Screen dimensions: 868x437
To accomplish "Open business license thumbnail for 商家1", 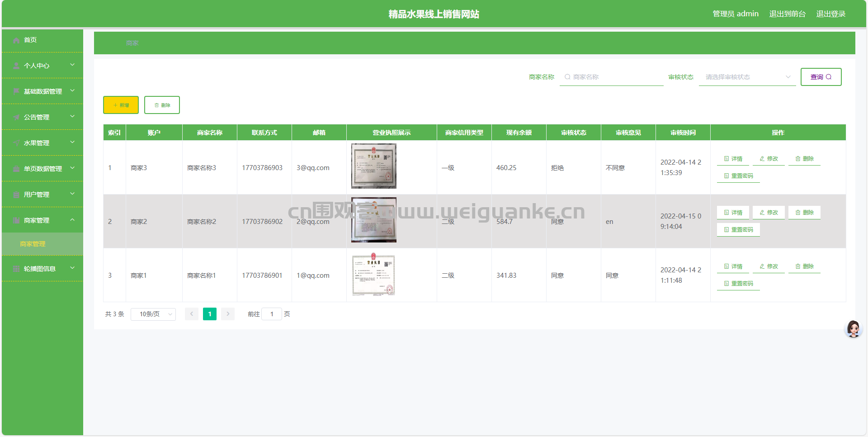I will pyautogui.click(x=373, y=275).
